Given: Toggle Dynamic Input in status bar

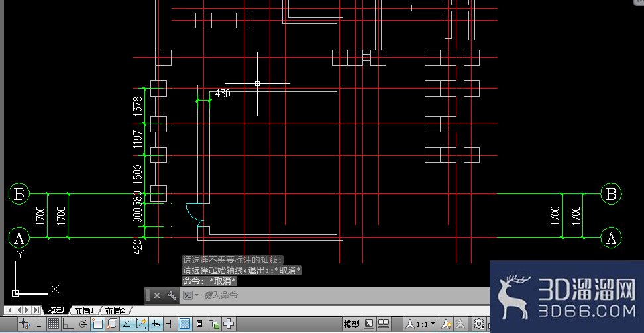Looking at the screenshot, I should coord(156,324).
